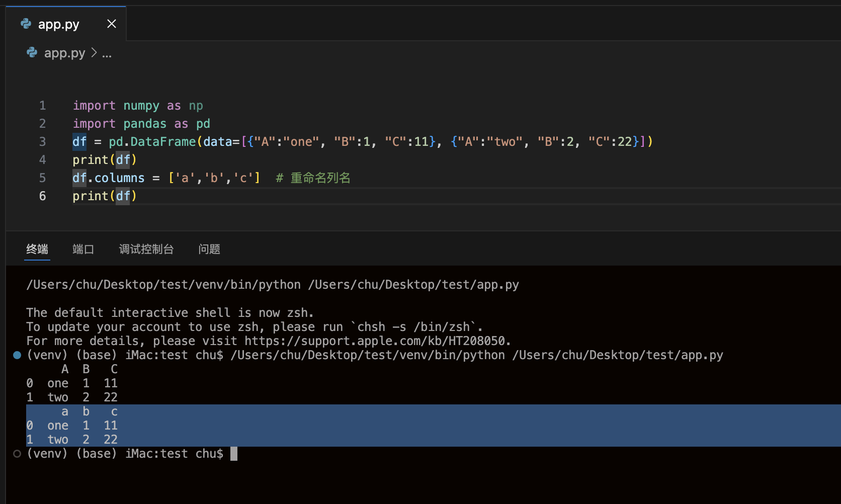
Task: Click the blue command decoration dot in terminal
Action: 17,355
